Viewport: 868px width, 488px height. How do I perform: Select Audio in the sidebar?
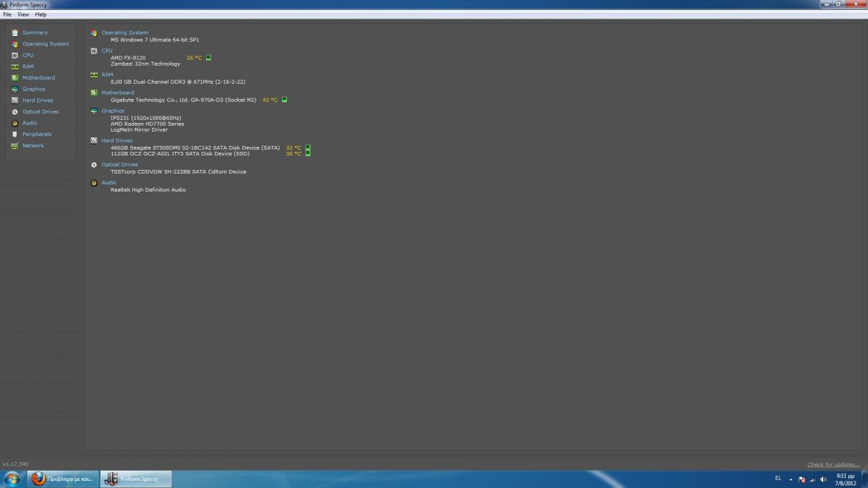(30, 123)
